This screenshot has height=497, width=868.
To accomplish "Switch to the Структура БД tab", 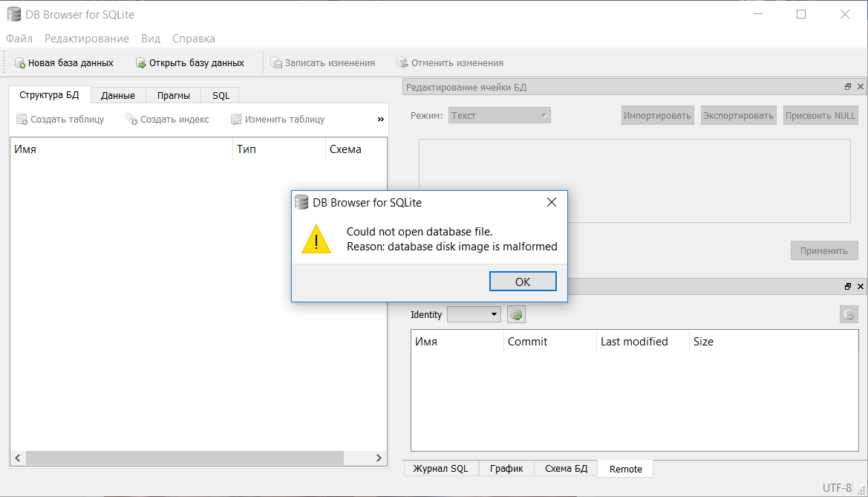I will [x=49, y=95].
